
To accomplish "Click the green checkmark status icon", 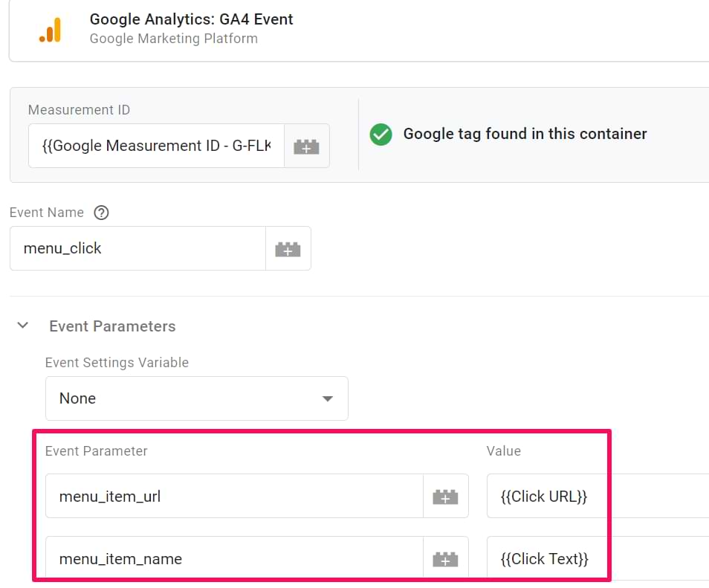I will [381, 135].
